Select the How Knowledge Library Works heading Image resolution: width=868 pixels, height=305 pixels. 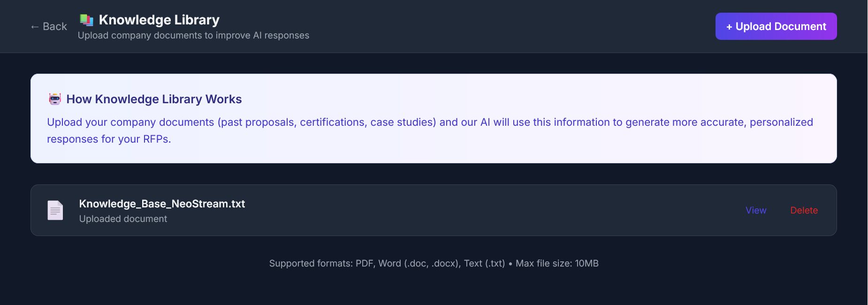154,99
